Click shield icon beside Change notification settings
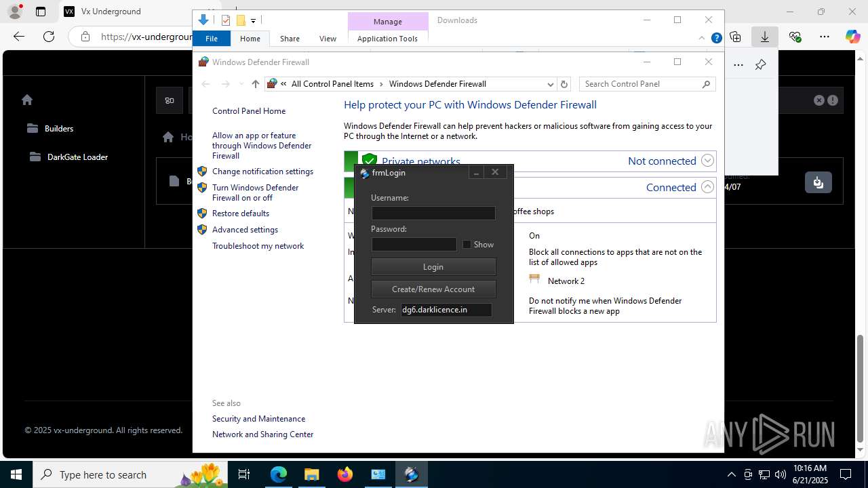The width and height of the screenshot is (868, 488). tap(202, 171)
